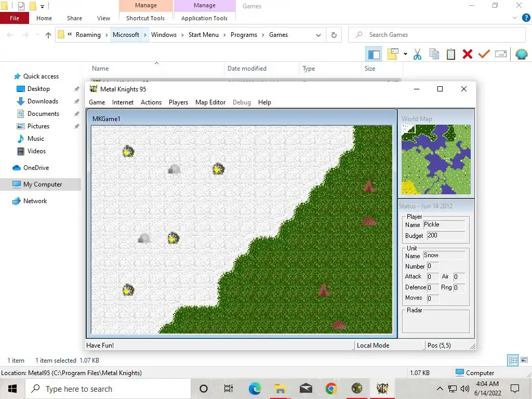The width and height of the screenshot is (532, 399).
Task: Show hidden tray icons chevron
Action: [x=440, y=389]
